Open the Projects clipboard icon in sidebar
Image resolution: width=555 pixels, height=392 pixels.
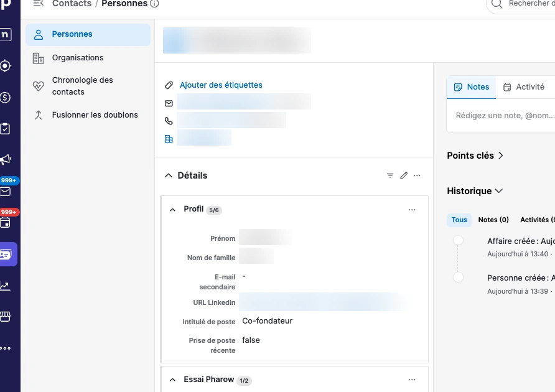click(x=6, y=129)
